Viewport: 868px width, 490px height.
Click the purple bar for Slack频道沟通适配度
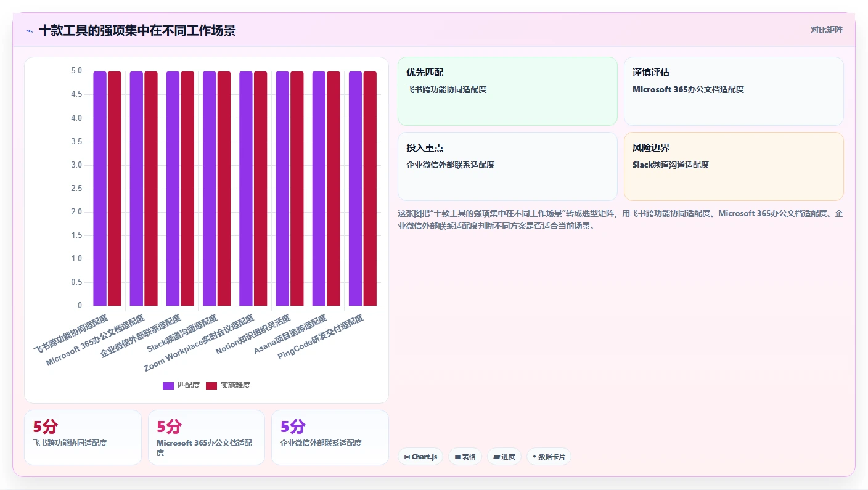(209, 189)
